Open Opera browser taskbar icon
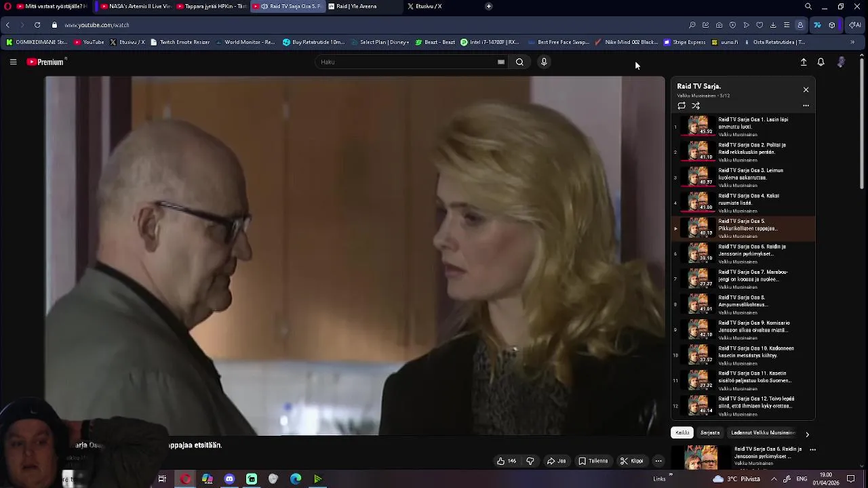The width and height of the screenshot is (868, 488). 185,479
